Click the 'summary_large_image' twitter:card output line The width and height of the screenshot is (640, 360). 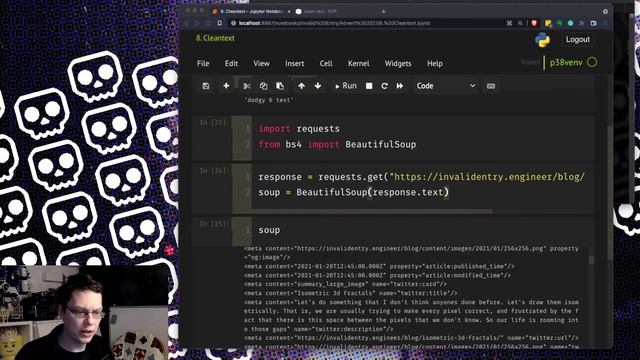click(x=345, y=284)
